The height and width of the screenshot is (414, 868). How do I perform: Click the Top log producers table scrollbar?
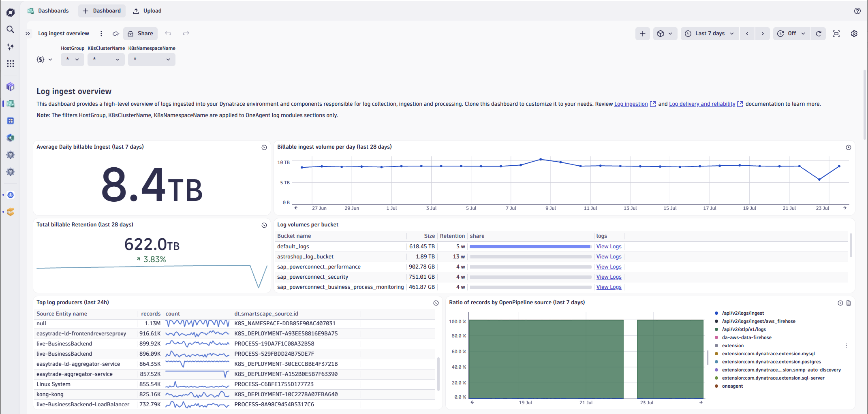pos(438,373)
